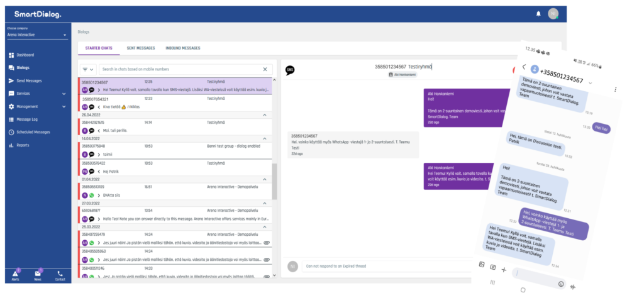Click the SMS icon in the conversation header

290,70
